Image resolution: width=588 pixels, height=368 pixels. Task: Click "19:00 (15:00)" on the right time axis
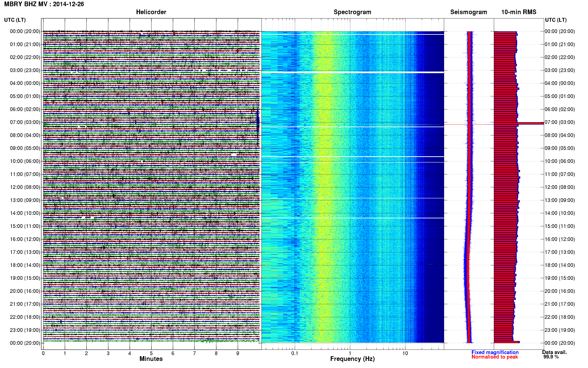[560, 278]
